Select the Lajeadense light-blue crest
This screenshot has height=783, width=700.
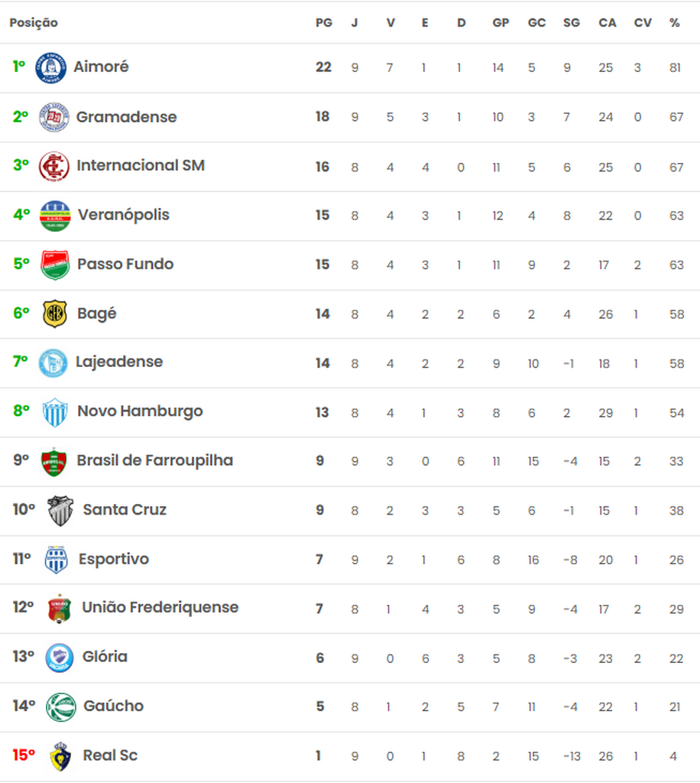click(x=53, y=363)
